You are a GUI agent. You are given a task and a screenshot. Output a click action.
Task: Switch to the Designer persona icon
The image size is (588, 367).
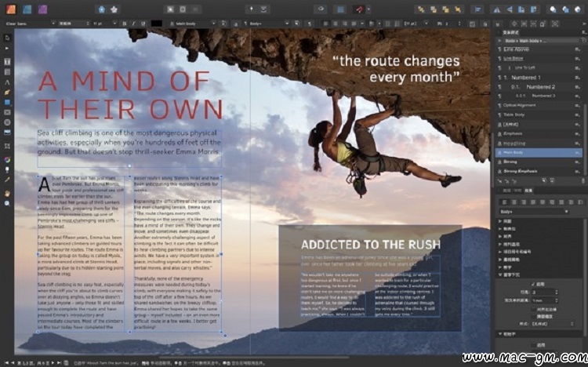coord(27,9)
